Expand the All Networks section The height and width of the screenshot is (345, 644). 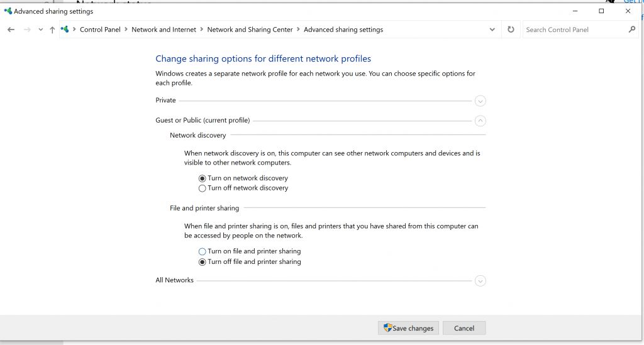[480, 281]
